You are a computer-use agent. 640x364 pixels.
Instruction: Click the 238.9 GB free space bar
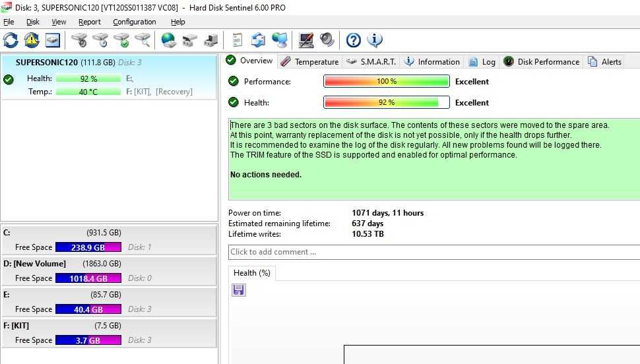(x=88, y=247)
